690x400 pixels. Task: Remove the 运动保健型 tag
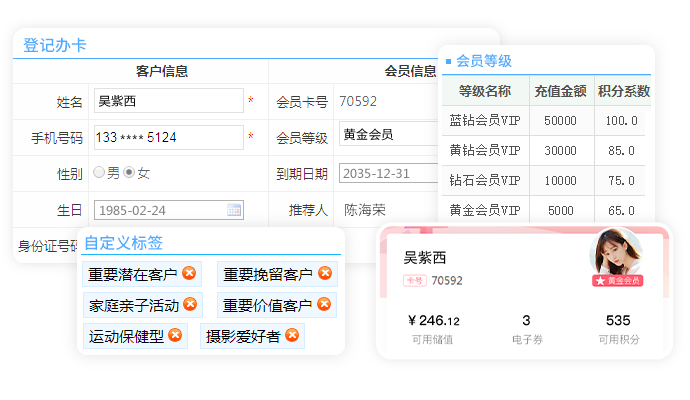(175, 336)
